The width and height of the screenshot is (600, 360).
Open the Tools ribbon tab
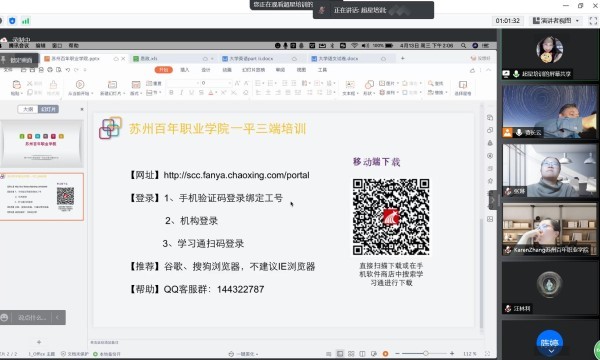322,70
